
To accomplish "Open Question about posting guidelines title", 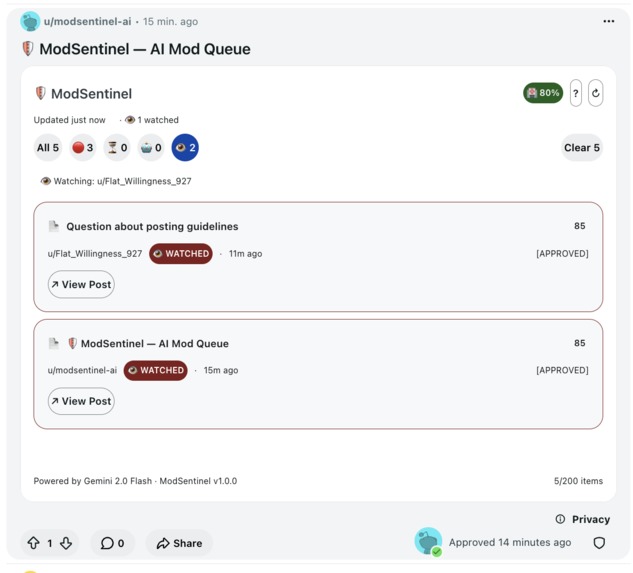I will click(x=152, y=227).
